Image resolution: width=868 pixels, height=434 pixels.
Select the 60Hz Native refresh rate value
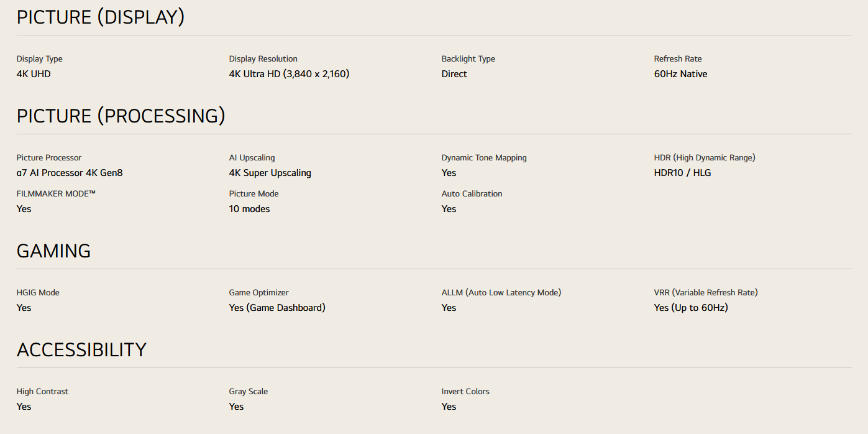[680, 74]
